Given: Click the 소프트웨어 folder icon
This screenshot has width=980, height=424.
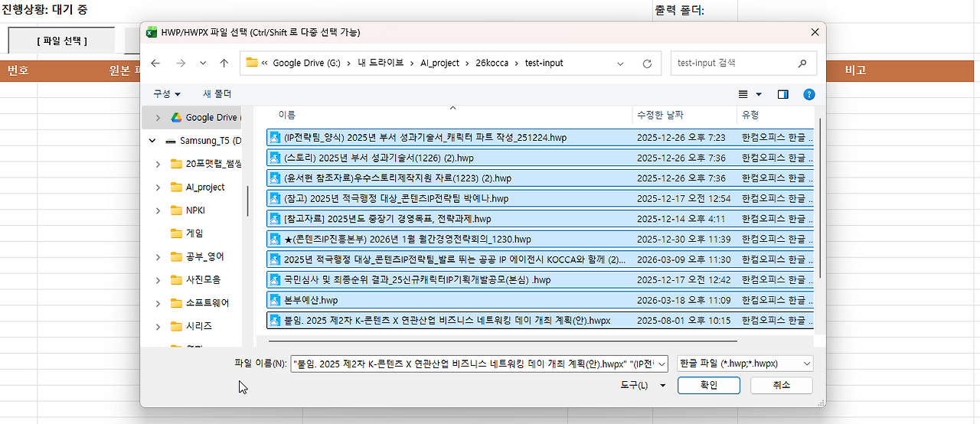Looking at the screenshot, I should [176, 303].
